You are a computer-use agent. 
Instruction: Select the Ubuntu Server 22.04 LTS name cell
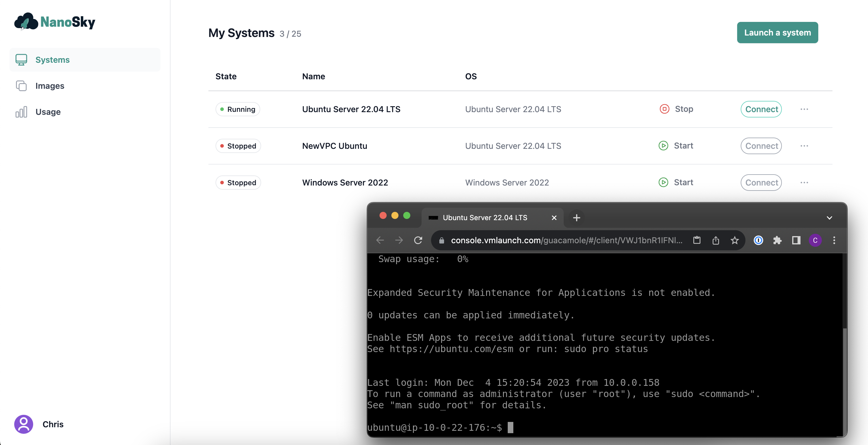coord(351,109)
